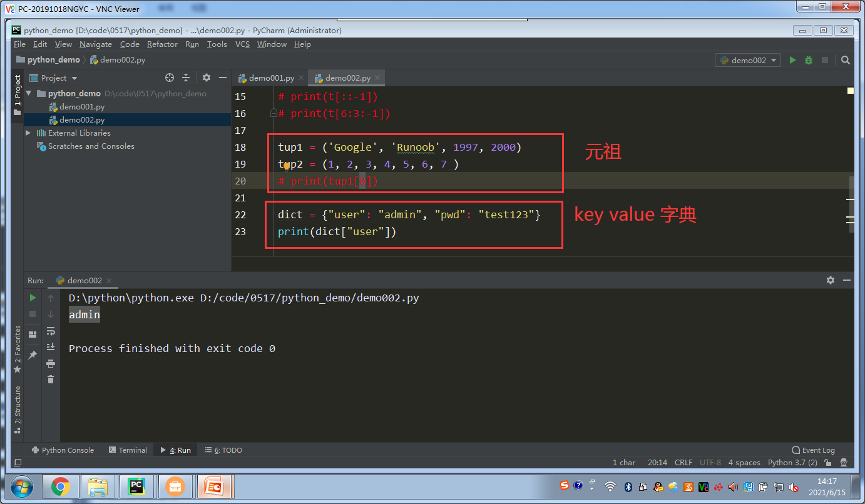Open Project panel settings gear
The image size is (865, 504).
[x=207, y=78]
